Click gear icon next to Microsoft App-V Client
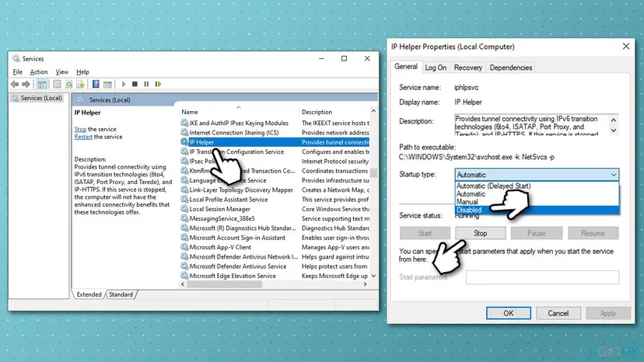 click(184, 247)
